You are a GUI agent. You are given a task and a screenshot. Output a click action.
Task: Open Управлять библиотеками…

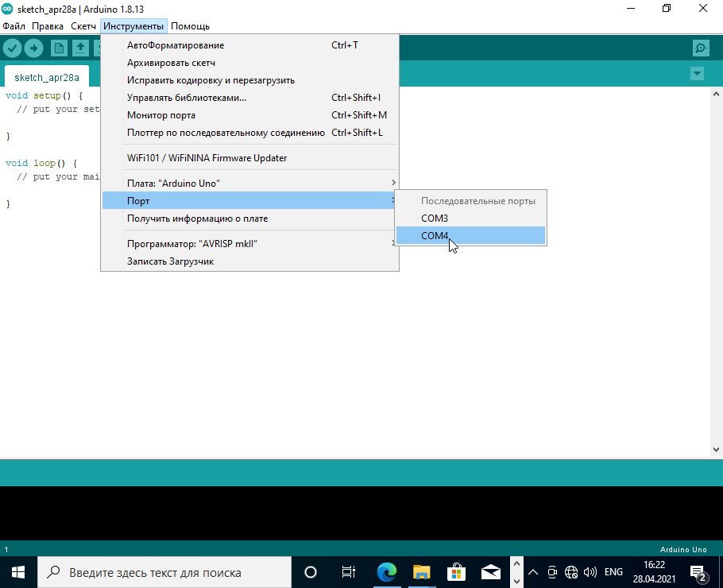pos(249,98)
